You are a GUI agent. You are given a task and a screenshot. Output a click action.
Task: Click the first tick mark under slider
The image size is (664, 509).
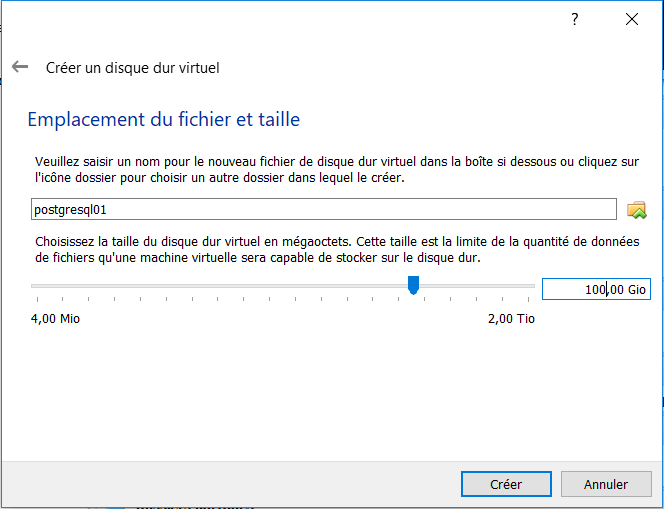pyautogui.click(x=37, y=299)
